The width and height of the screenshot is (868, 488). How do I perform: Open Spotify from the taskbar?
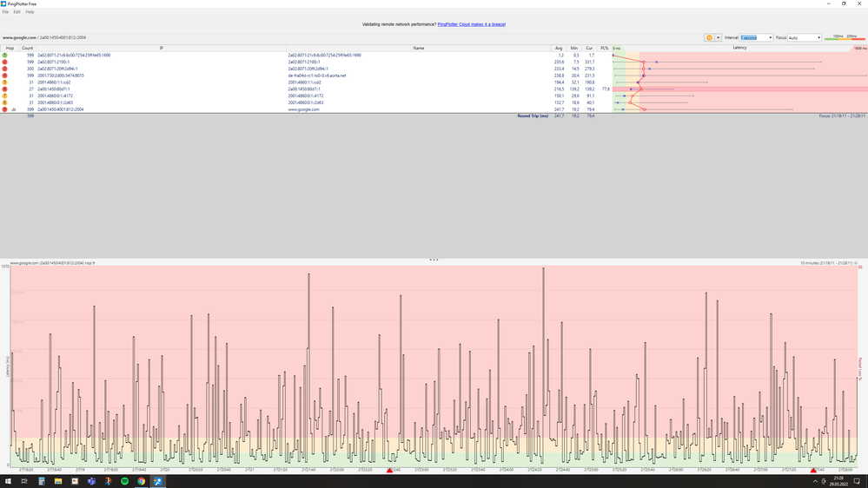(x=124, y=481)
